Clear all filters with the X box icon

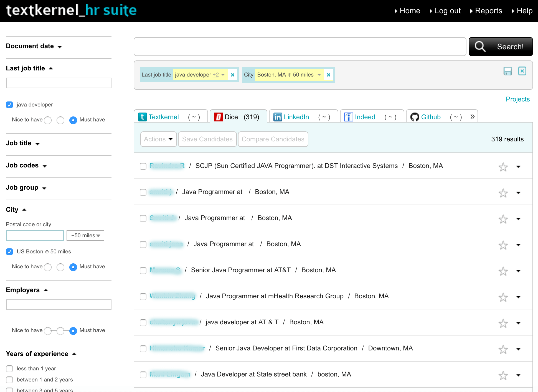click(x=522, y=71)
